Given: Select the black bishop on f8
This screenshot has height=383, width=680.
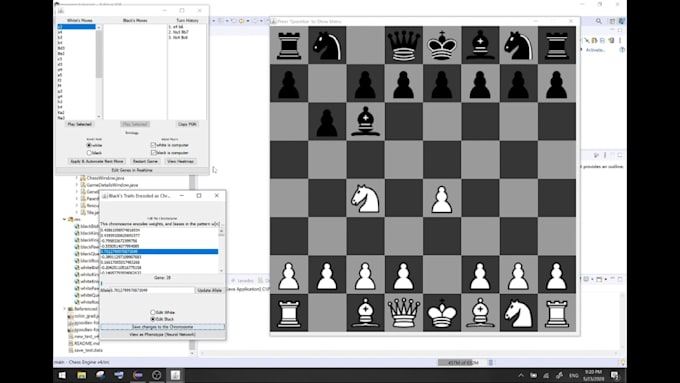Looking at the screenshot, I should [480, 45].
